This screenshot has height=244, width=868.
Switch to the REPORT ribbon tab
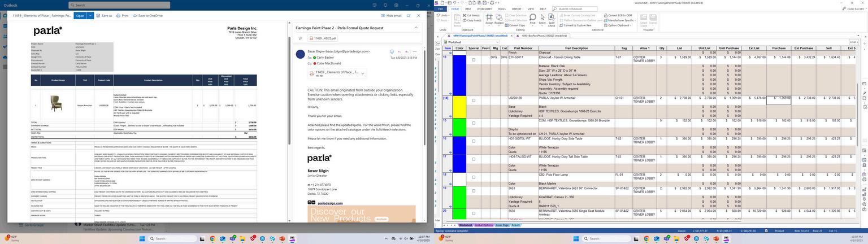tap(517, 9)
